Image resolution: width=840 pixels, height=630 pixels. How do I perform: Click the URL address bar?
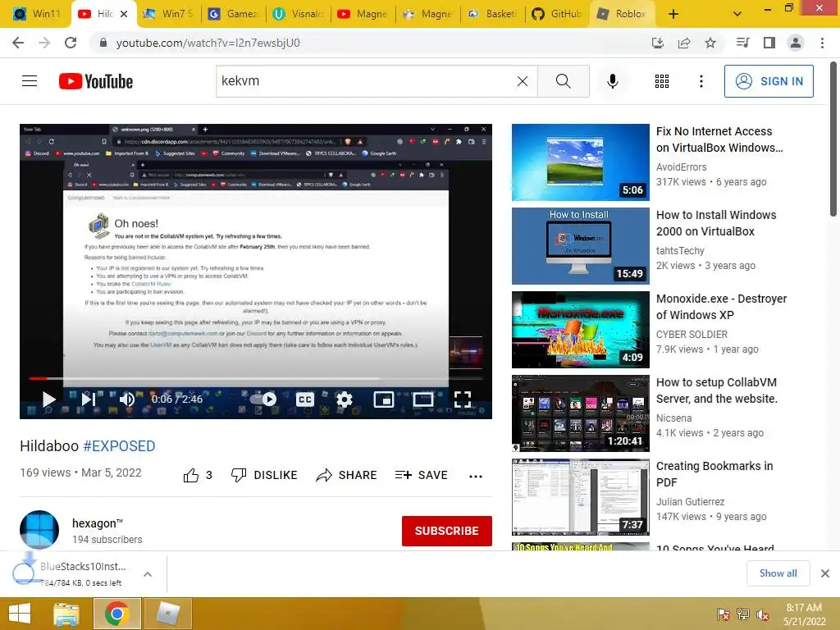[370, 43]
